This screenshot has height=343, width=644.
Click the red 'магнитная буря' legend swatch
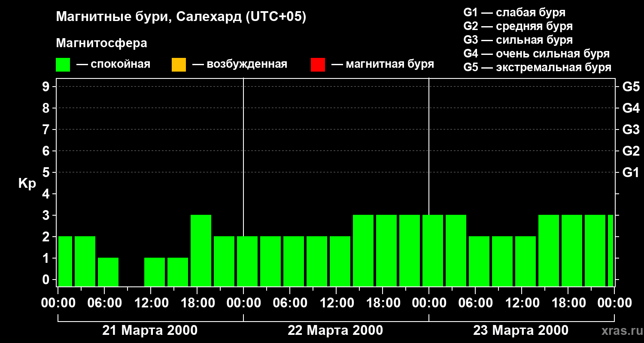[x=318, y=65]
